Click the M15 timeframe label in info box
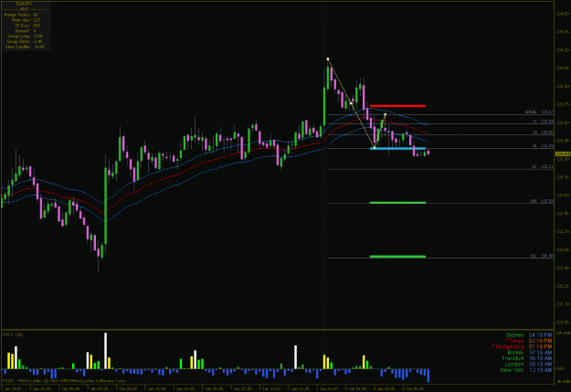 [x=25, y=9]
